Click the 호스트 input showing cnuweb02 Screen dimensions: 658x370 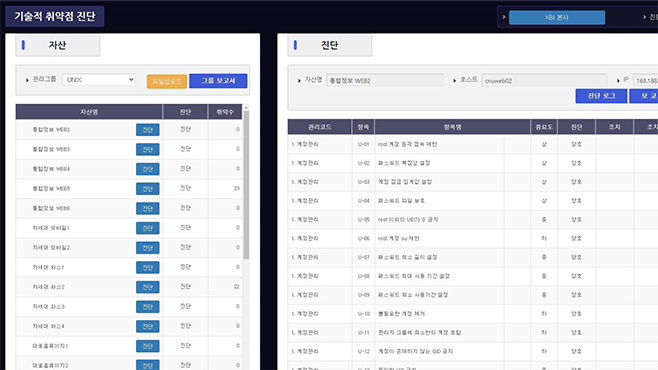point(544,81)
